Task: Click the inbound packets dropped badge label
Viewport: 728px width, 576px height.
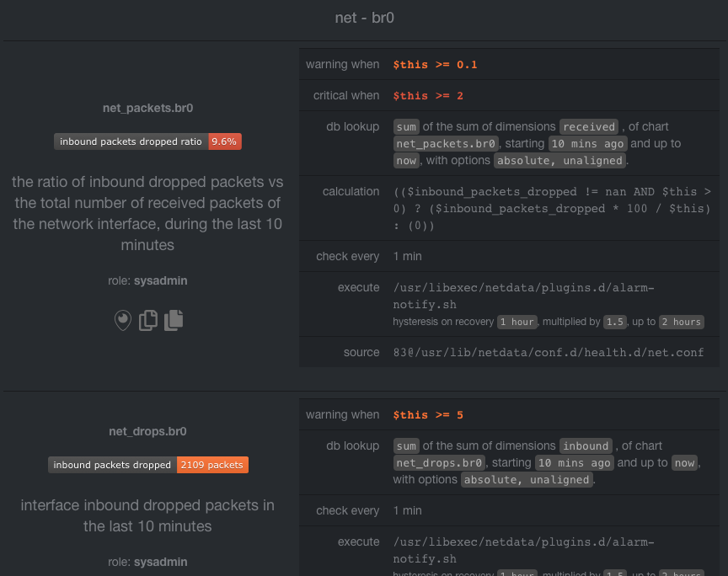Action: [112, 465]
